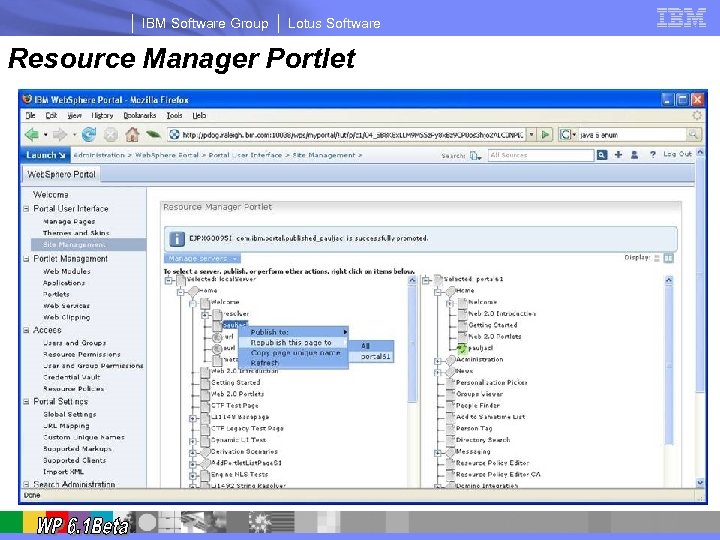The width and height of the screenshot is (720, 540).
Task: Click the localServer tree scrollbar up arrow
Action: click(x=412, y=281)
